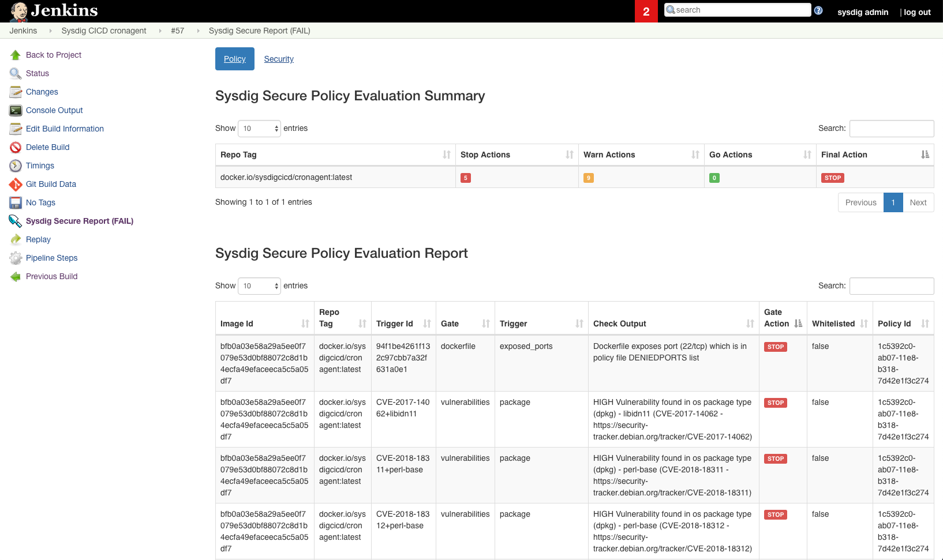Click the Delete Build prohibited icon
Viewport: 943px width, 560px height.
(16, 147)
